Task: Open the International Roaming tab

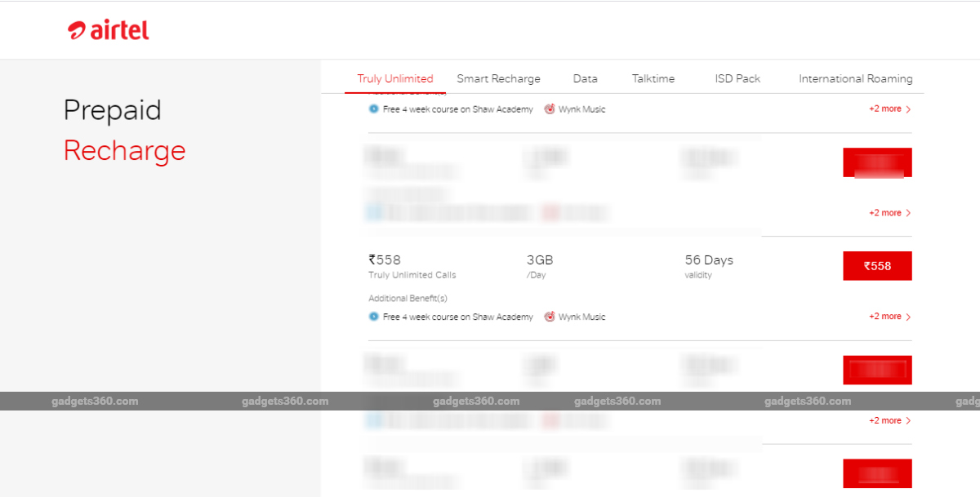Action: point(855,78)
